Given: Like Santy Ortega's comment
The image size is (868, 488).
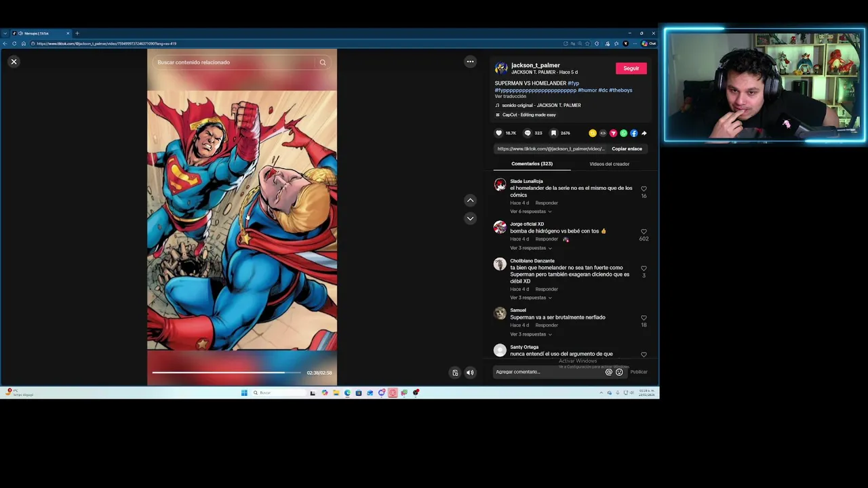Looking at the screenshot, I should pos(644,354).
